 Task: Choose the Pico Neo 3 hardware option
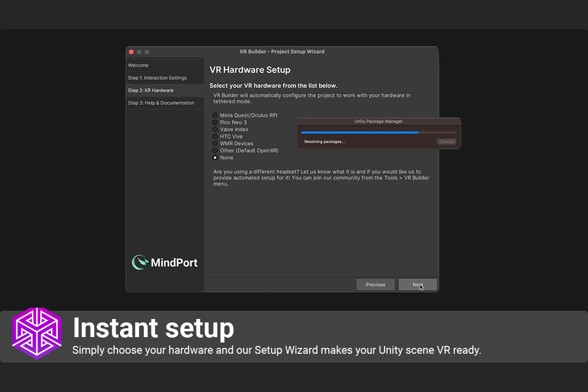230,122
